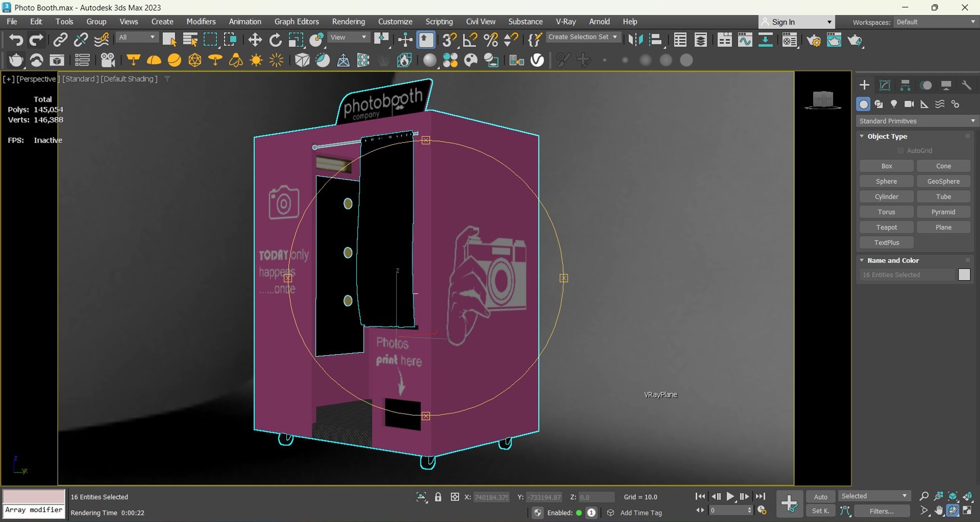Go to the start frame
This screenshot has width=980, height=522.
[700, 496]
